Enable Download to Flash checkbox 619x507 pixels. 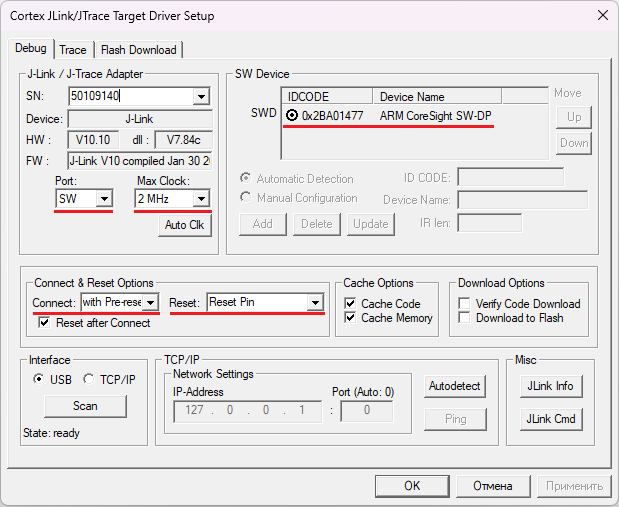tap(465, 318)
